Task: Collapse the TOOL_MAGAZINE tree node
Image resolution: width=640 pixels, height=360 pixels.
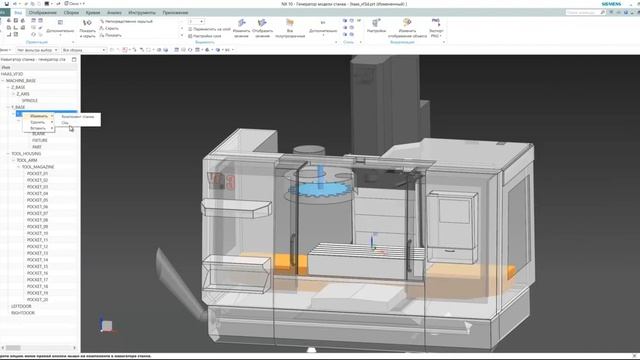Action: [19, 167]
